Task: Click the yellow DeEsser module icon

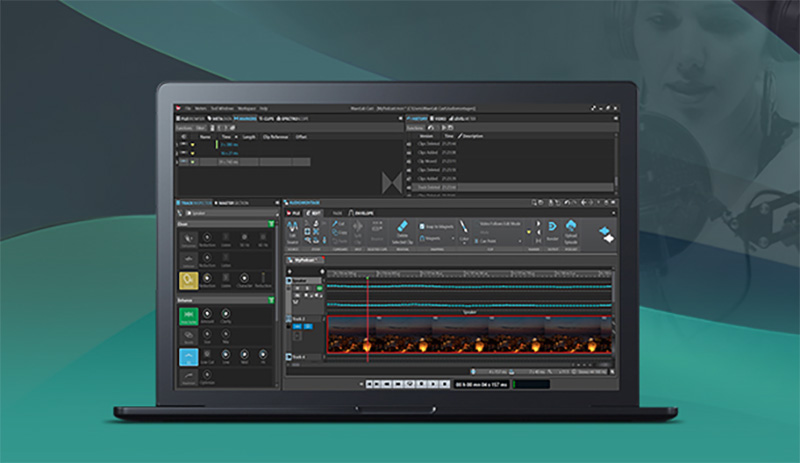Action: click(x=188, y=280)
